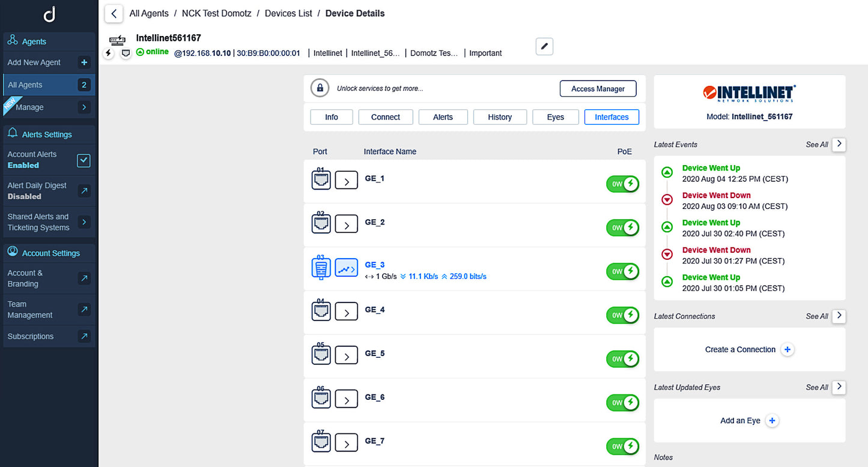Click the plus icon beside Create a Connection

point(788,349)
